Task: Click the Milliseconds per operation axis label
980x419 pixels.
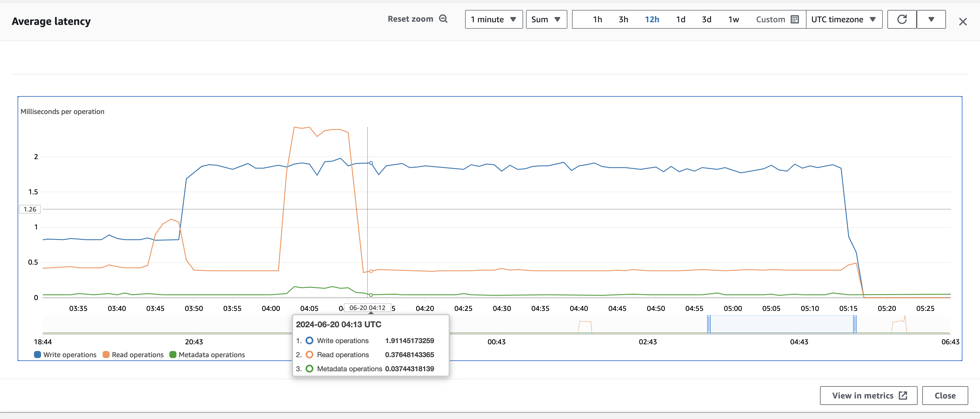Action: click(x=62, y=111)
